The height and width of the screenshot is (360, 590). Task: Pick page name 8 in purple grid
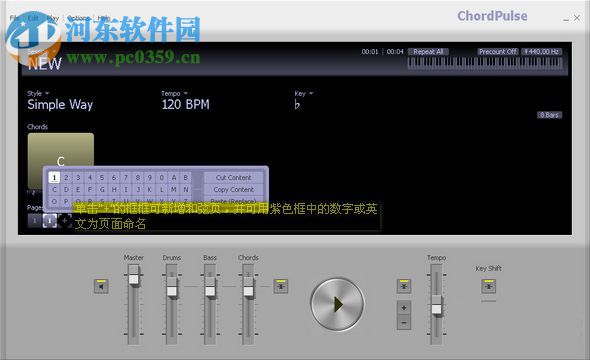138,178
